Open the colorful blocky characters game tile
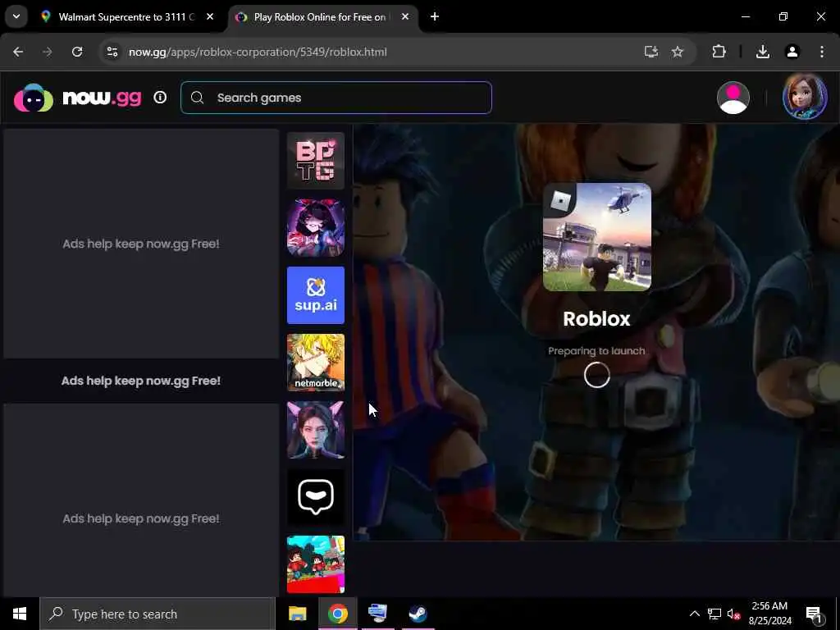Viewport: 840px width, 630px height. 316,564
